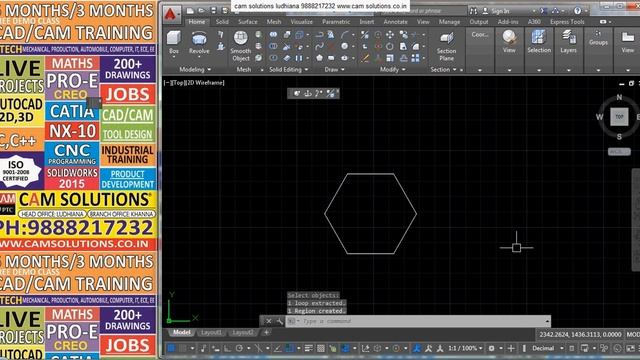Viewport: 640px width, 360px height.
Task: Toggle Selection Cycling in status bar
Action: coord(333,348)
